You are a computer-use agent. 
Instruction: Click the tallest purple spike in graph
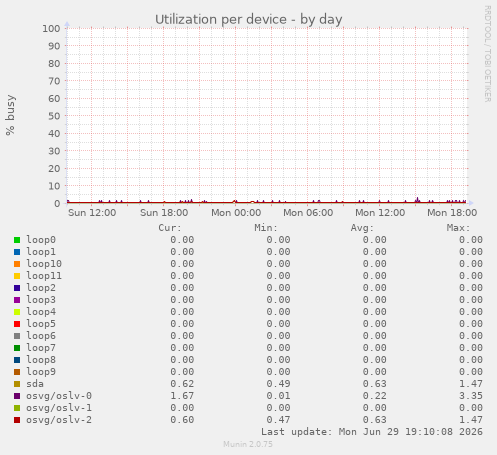pos(418,199)
